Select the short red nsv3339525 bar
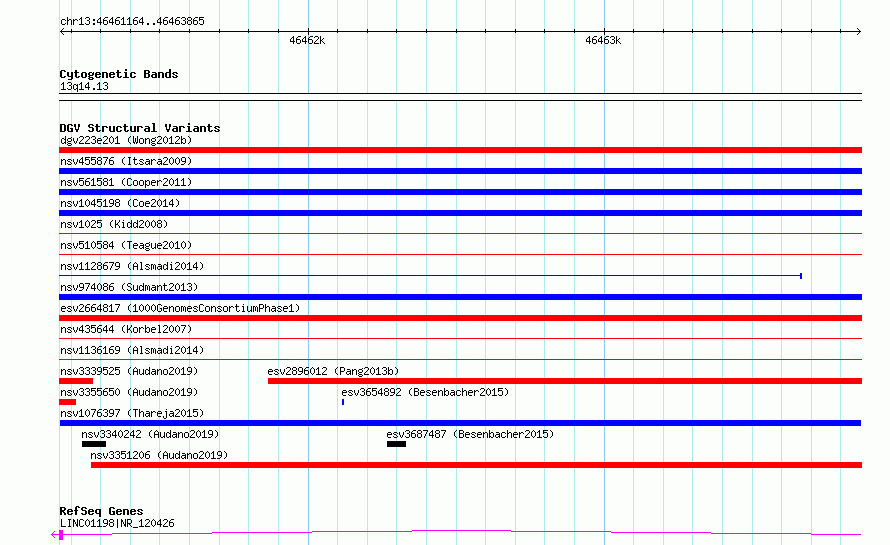 pyautogui.click(x=76, y=381)
